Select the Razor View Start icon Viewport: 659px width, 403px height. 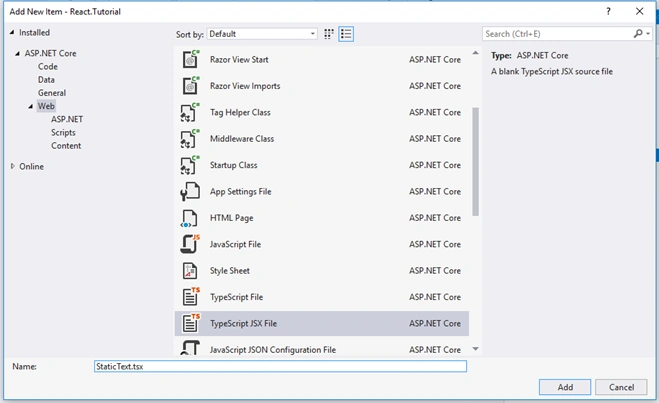(x=190, y=59)
